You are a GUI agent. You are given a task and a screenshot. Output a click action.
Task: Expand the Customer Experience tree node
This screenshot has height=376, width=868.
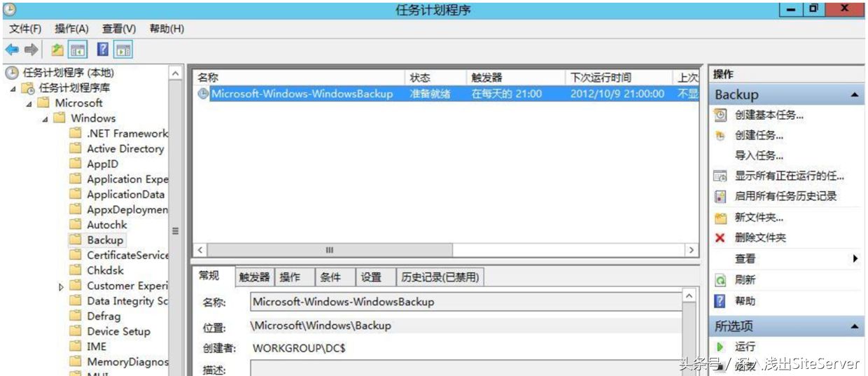click(x=62, y=286)
